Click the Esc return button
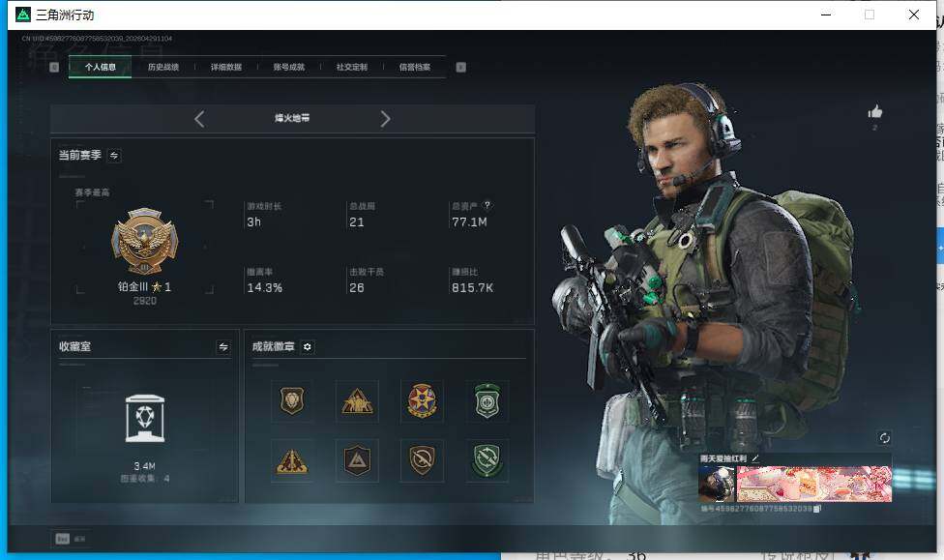The height and width of the screenshot is (560, 944). coord(71,539)
